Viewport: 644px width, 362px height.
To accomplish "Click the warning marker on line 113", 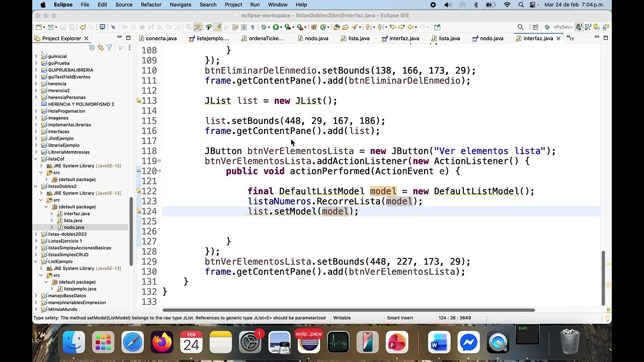I will 139,101.
